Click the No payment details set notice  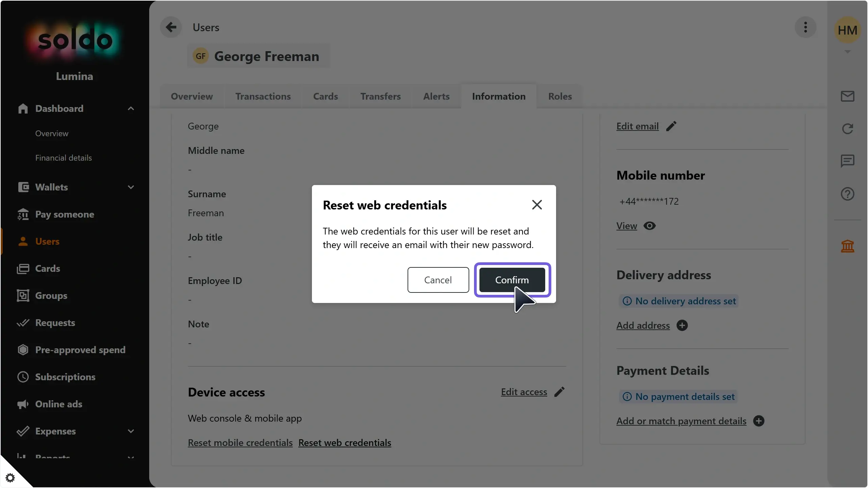tap(678, 396)
